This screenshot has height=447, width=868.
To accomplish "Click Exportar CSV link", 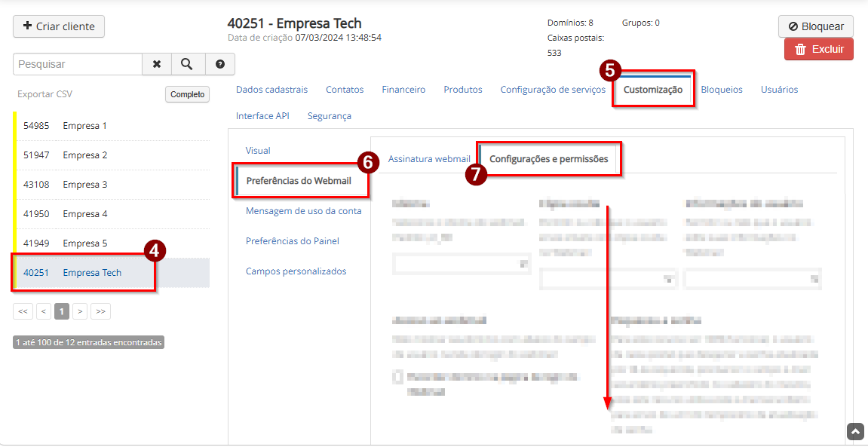I will tap(44, 94).
